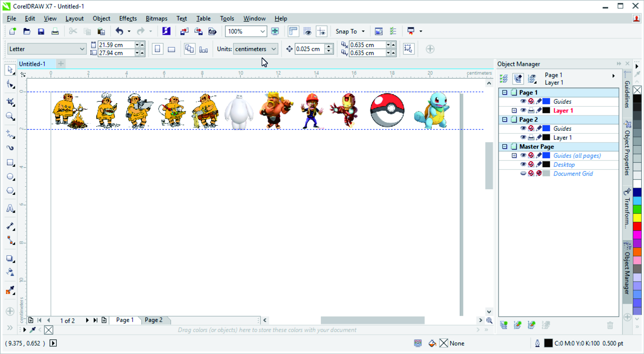The height and width of the screenshot is (354, 644).
Task: Show the Document Grid layer
Action: pyautogui.click(x=523, y=173)
